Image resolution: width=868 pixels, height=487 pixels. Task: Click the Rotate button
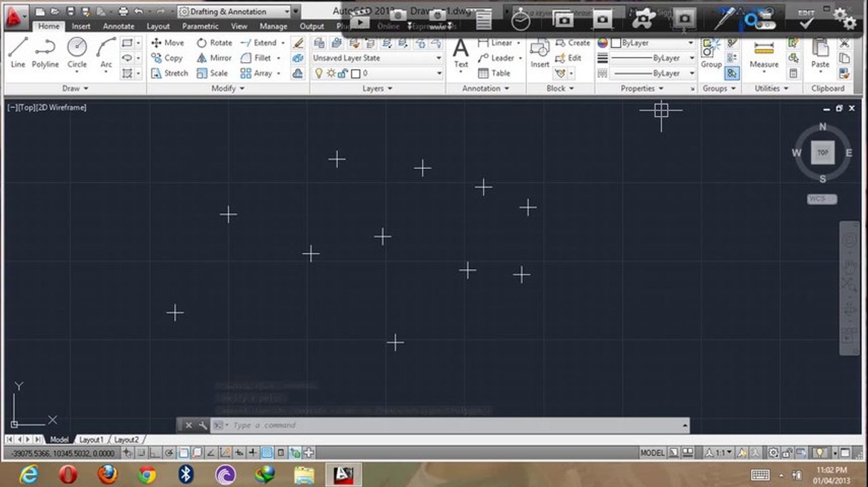(214, 43)
